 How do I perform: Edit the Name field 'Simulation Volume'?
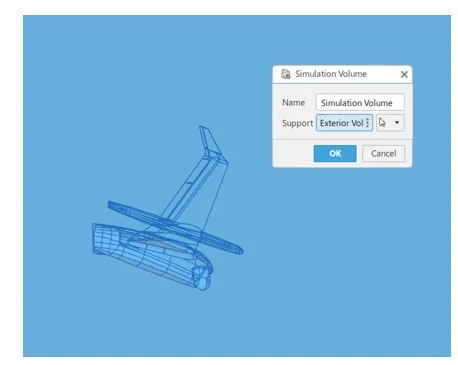360,103
